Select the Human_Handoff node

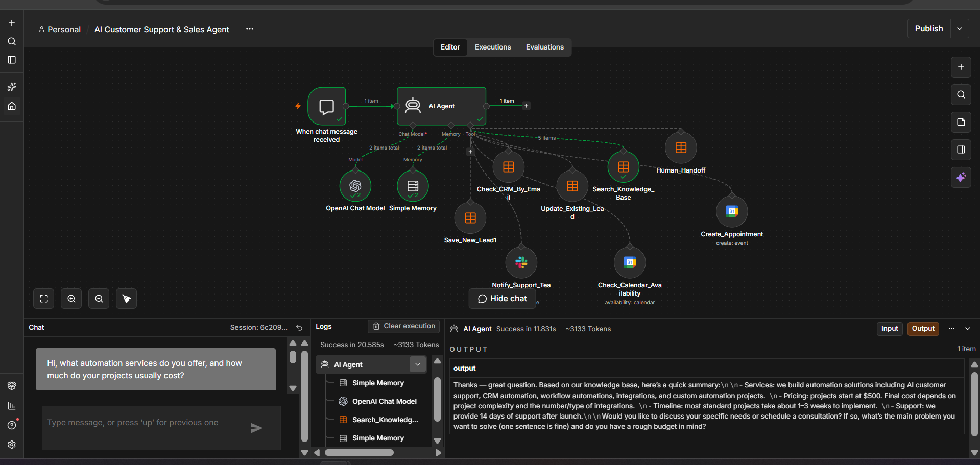(681, 148)
